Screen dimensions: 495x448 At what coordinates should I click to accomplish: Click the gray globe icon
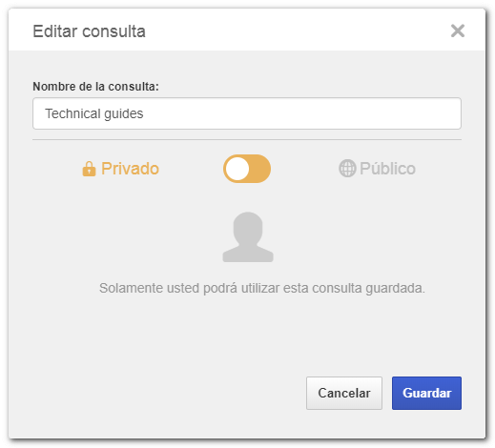click(347, 168)
